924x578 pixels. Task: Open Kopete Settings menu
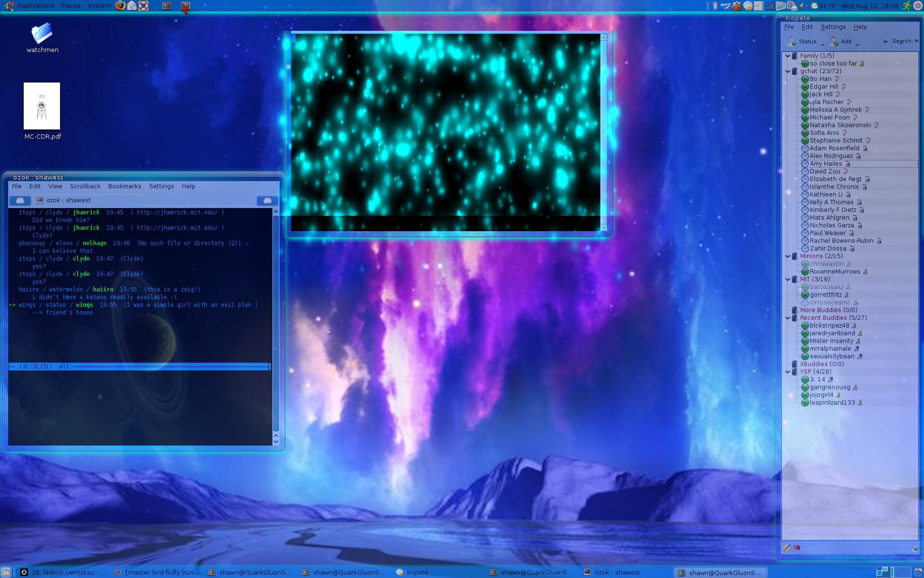(x=833, y=27)
